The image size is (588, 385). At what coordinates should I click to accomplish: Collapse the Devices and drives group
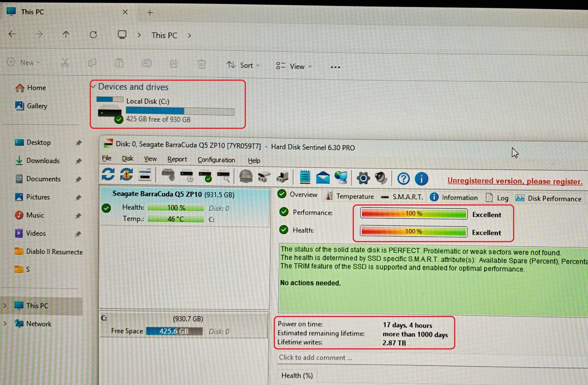[x=93, y=86]
